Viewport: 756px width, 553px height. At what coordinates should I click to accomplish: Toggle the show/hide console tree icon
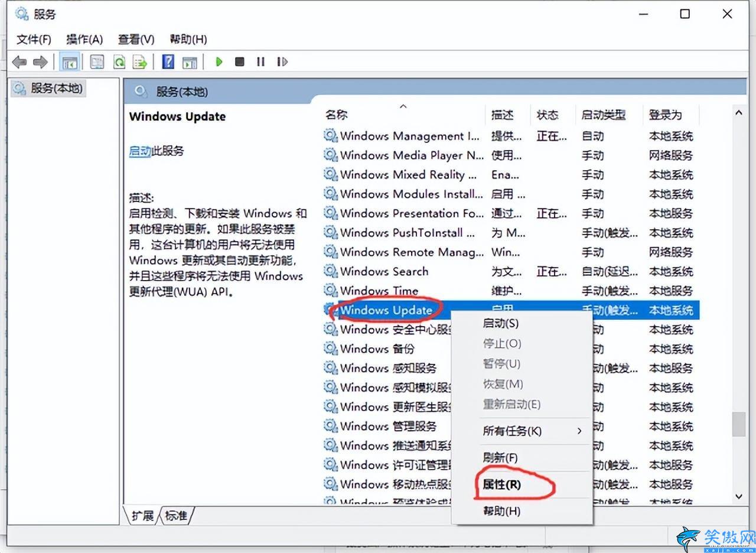point(70,61)
